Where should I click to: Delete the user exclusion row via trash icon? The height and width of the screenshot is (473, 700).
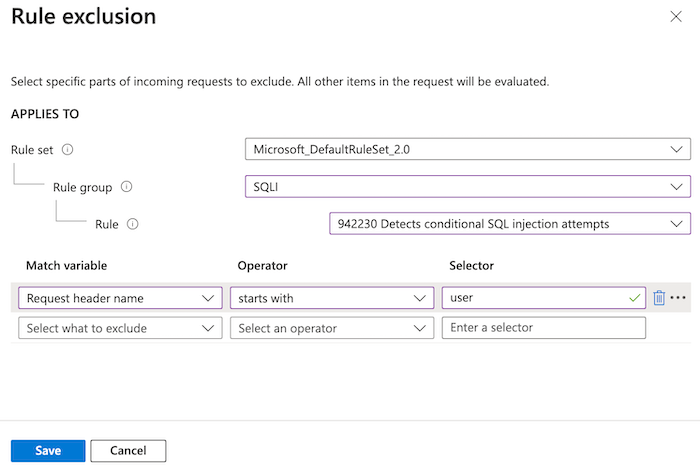659,298
